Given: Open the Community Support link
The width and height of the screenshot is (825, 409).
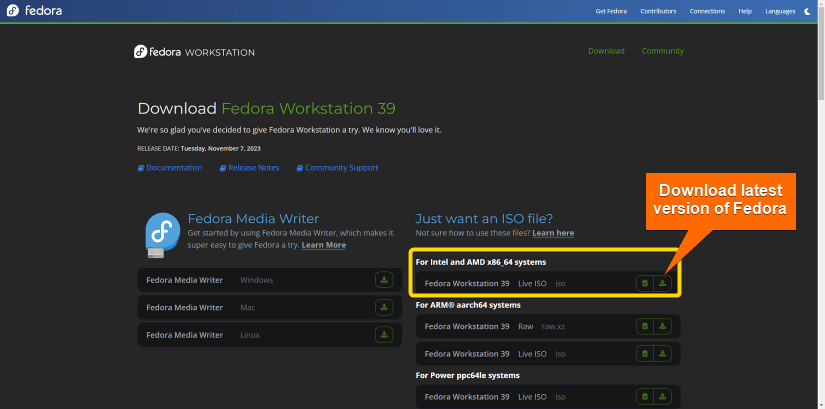Looking at the screenshot, I should [x=337, y=167].
